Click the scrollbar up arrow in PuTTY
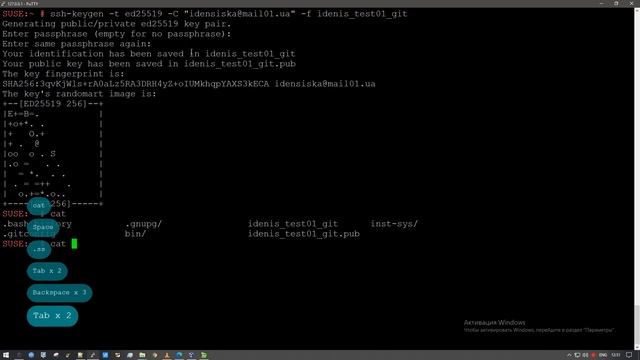The height and width of the screenshot is (360, 640). (x=637, y=10)
